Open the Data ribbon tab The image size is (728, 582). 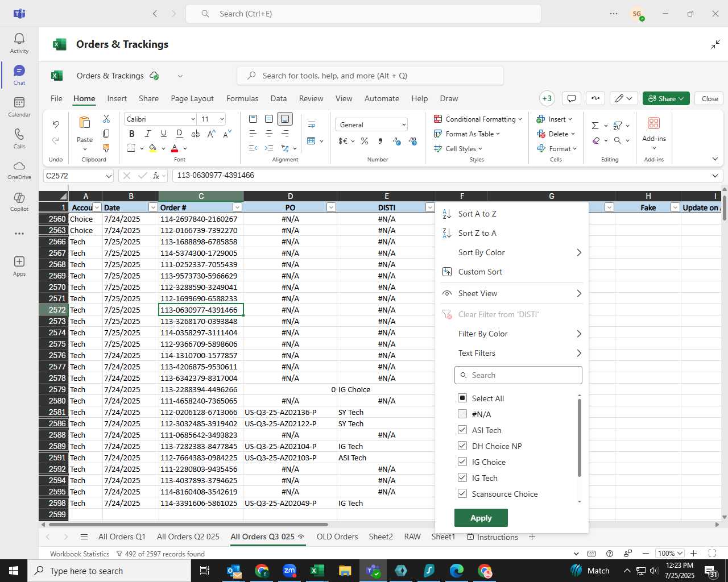coord(279,98)
